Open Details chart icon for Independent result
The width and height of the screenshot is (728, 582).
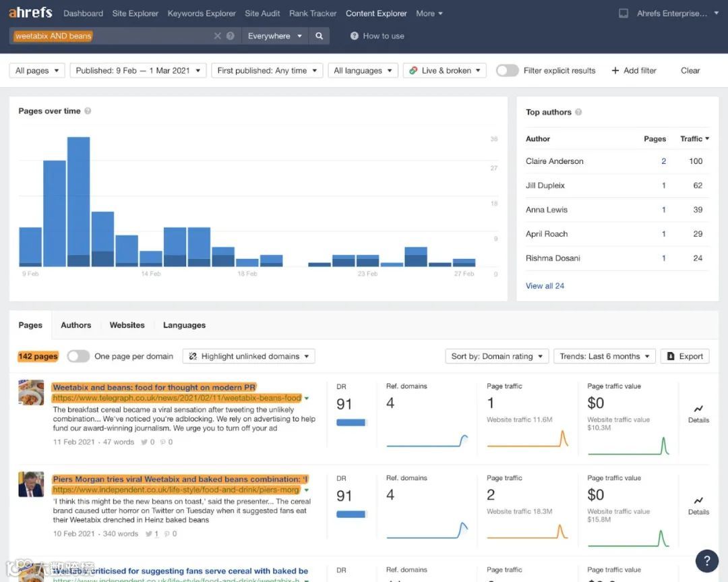pos(698,500)
